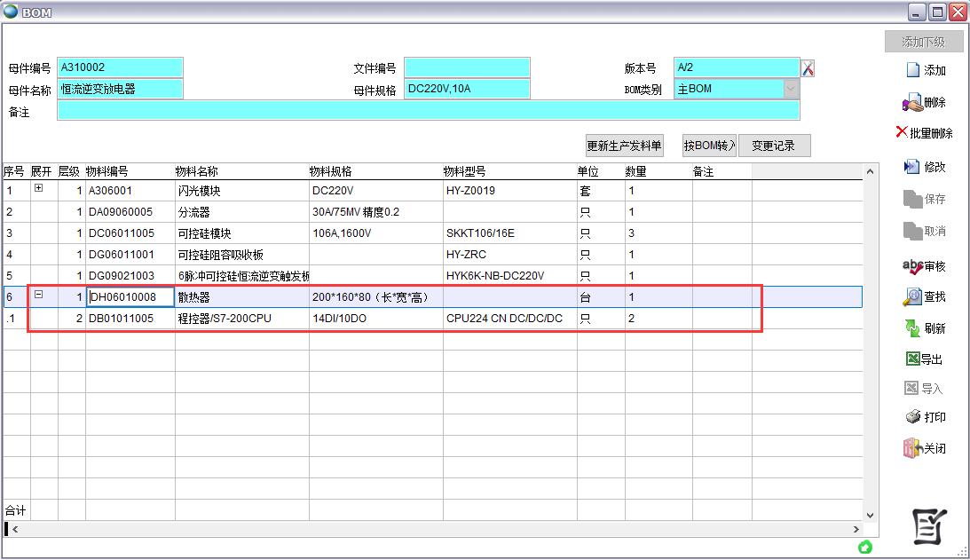Image resolution: width=970 pixels, height=560 pixels.
Task: Click the 审核 (Audit) icon button
Action: [x=925, y=266]
